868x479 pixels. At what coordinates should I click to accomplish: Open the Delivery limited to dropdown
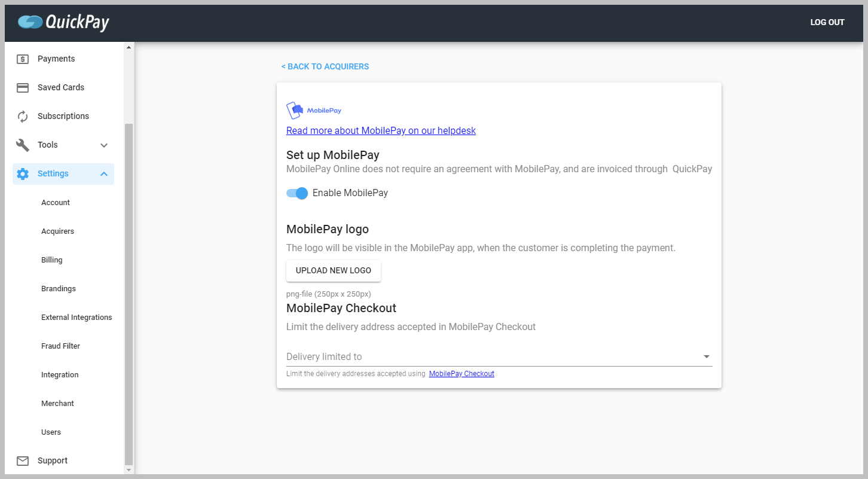499,356
